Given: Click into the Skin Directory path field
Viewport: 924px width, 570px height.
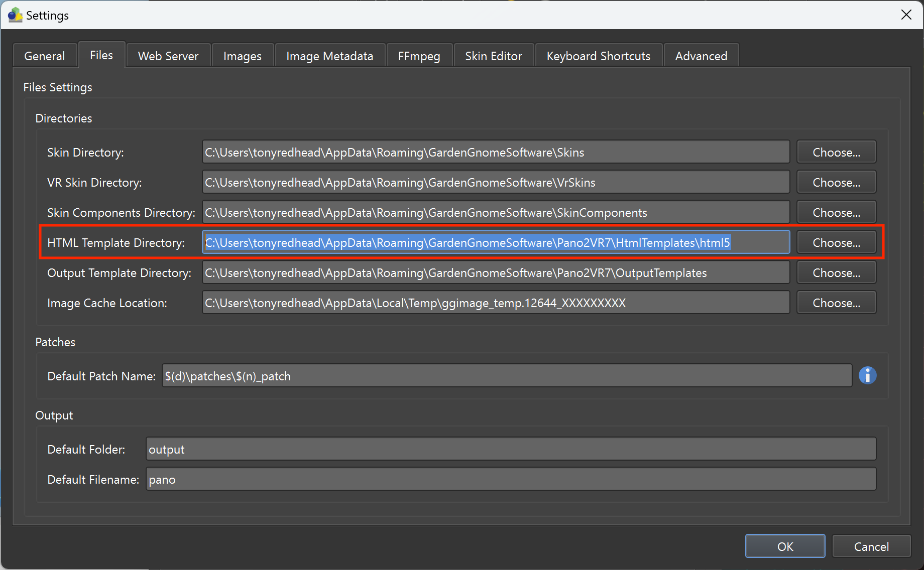Looking at the screenshot, I should [x=496, y=152].
